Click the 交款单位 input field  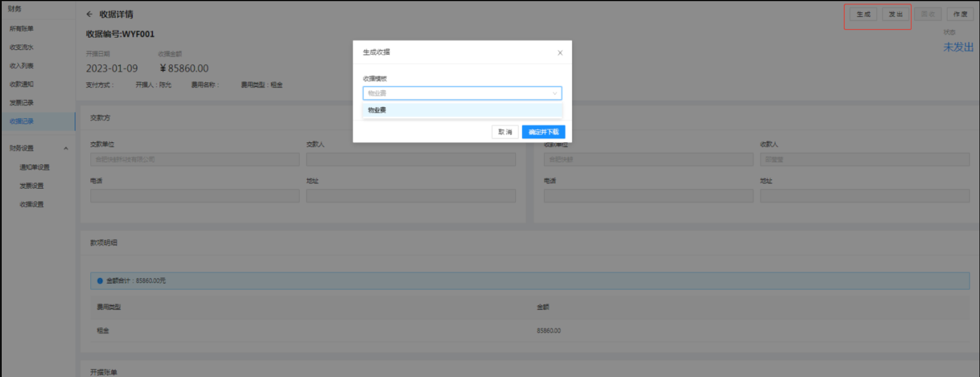[195, 159]
